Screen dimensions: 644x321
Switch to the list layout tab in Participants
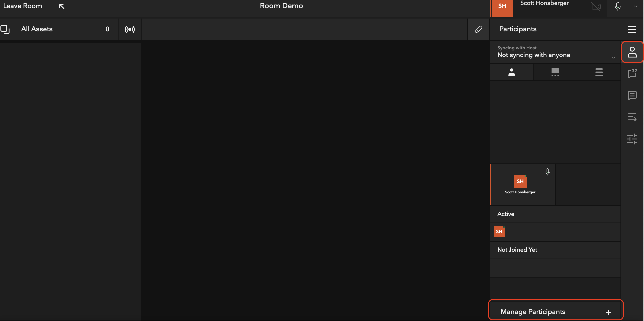tap(599, 72)
